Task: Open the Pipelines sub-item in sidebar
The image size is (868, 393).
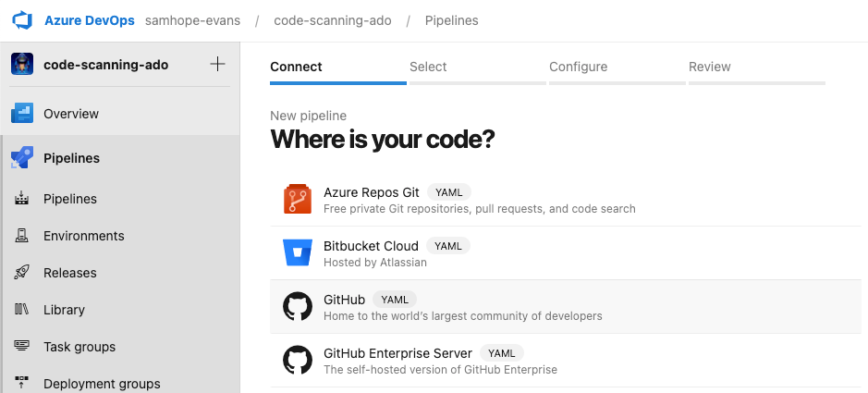Action: point(70,199)
